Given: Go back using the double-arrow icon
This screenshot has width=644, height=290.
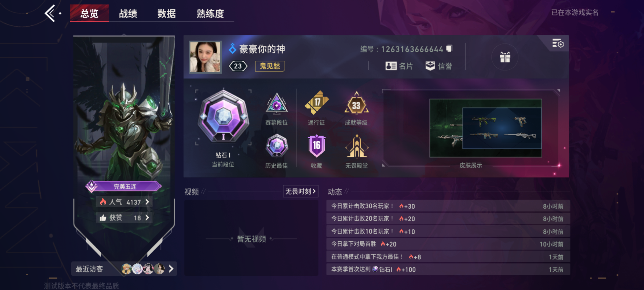Looking at the screenshot, I should point(50,13).
